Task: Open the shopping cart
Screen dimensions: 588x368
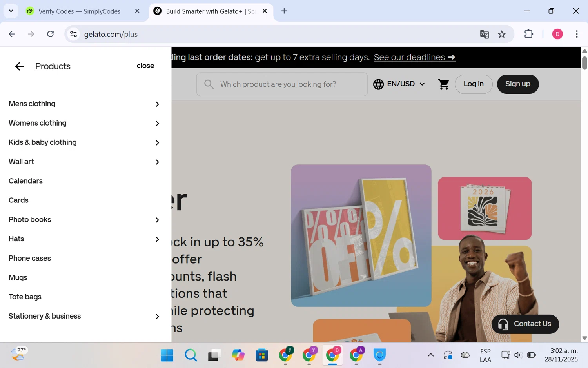Action: [443, 84]
